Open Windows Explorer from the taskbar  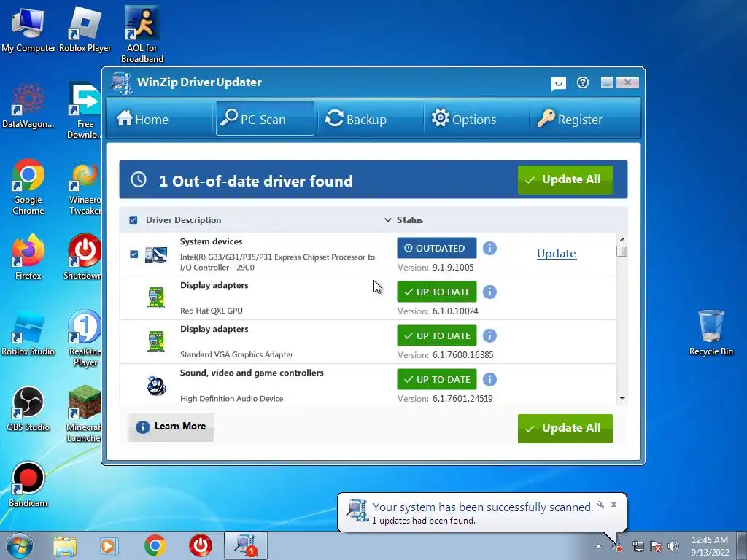[65, 546]
